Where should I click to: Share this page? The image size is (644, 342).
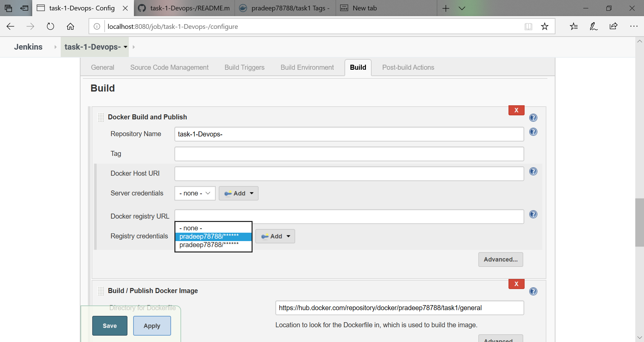point(613,26)
